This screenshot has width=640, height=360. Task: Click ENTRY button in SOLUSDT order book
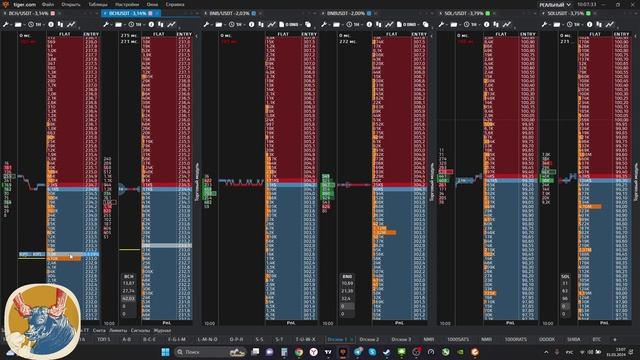click(x=622, y=34)
